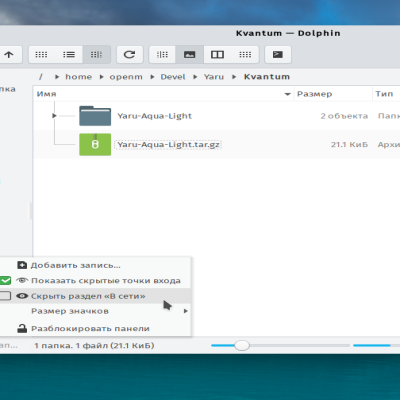Select the Yaru-Aqua-Light folder name

pyautogui.click(x=154, y=116)
